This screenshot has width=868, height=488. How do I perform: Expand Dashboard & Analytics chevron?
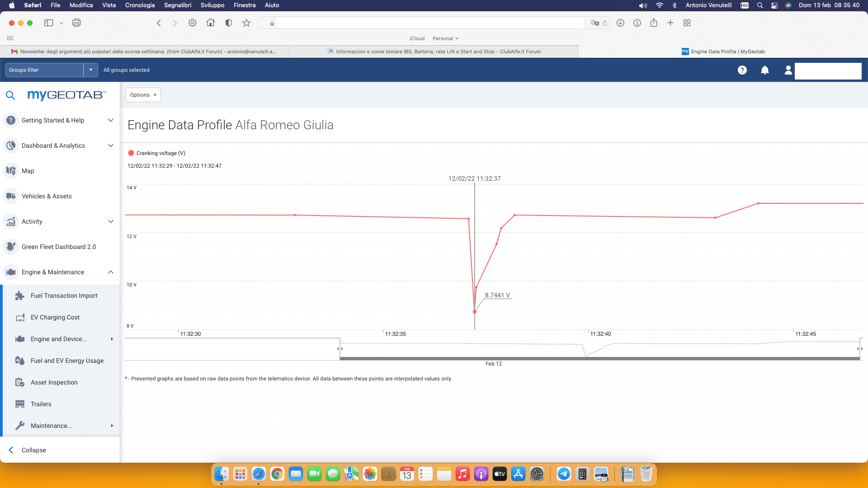click(x=111, y=145)
